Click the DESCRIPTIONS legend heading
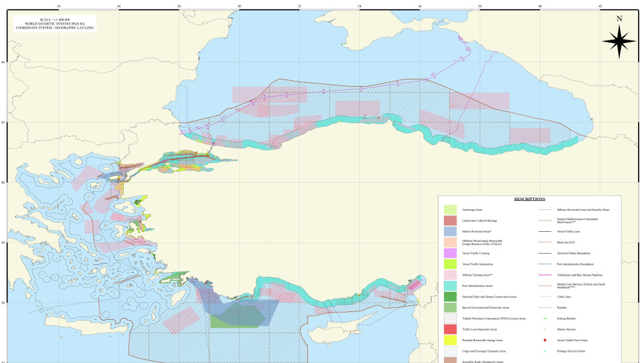This screenshot has width=644, height=363. click(529, 199)
